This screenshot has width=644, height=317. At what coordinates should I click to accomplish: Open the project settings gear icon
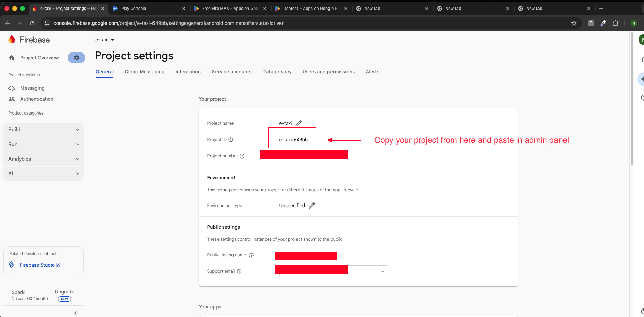pyautogui.click(x=77, y=58)
